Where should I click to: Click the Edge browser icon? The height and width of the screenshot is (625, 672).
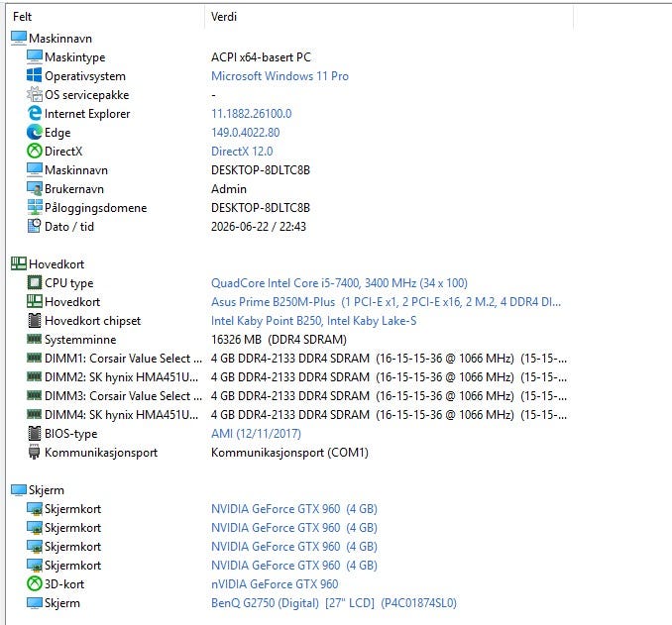tap(35, 132)
